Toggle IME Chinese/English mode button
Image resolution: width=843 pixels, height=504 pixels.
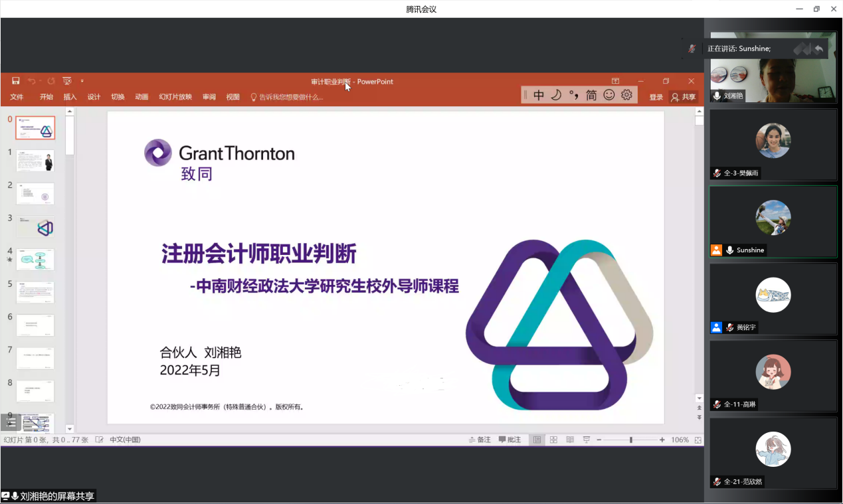539,95
